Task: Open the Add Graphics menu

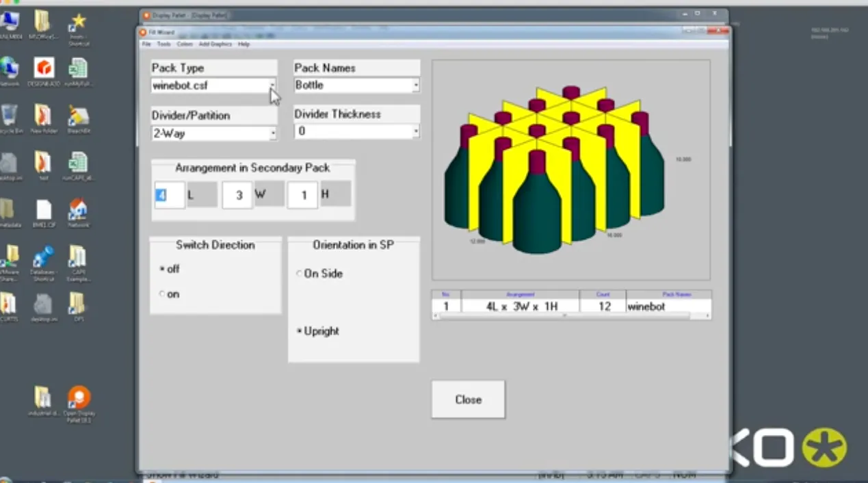Action: [215, 44]
